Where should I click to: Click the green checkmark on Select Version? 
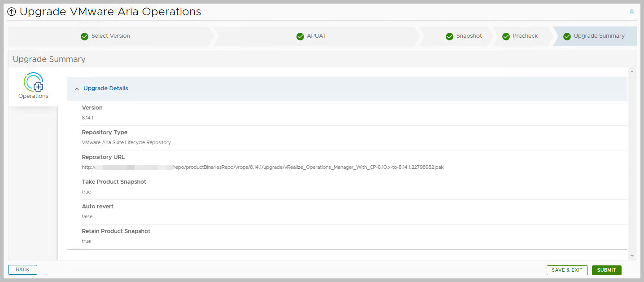coord(84,36)
